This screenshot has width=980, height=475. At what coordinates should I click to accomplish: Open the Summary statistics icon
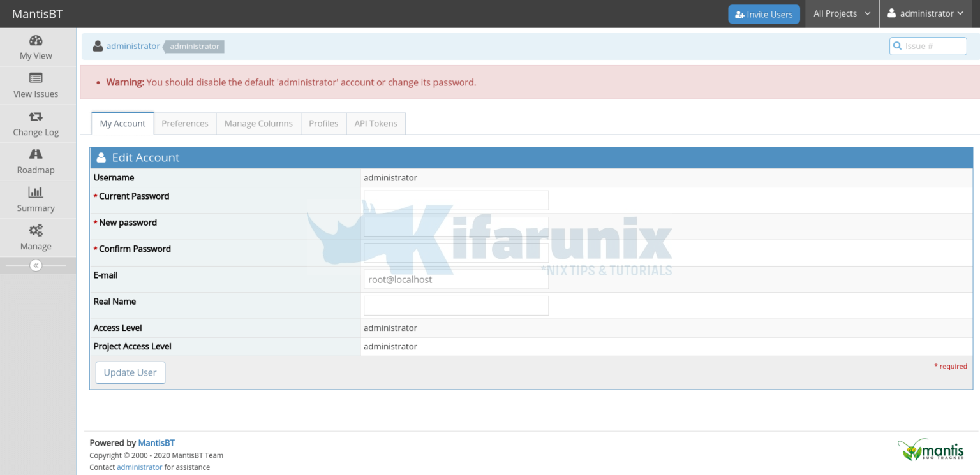point(36,193)
